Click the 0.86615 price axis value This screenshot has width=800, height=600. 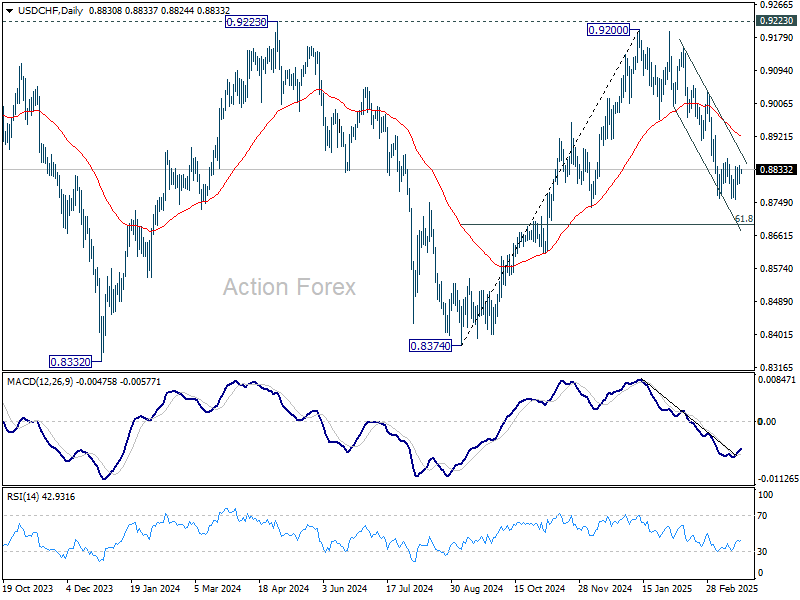(777, 236)
